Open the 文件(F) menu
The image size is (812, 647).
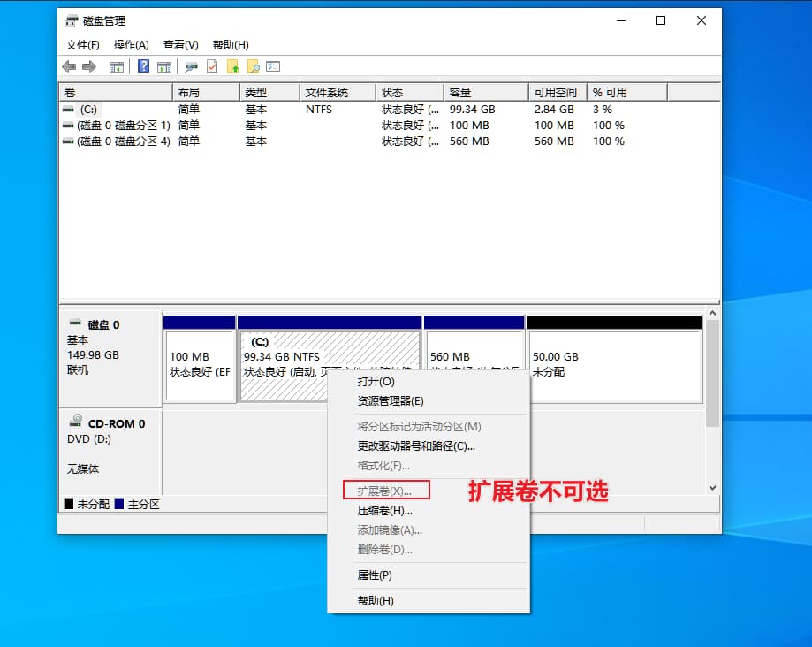[82, 45]
